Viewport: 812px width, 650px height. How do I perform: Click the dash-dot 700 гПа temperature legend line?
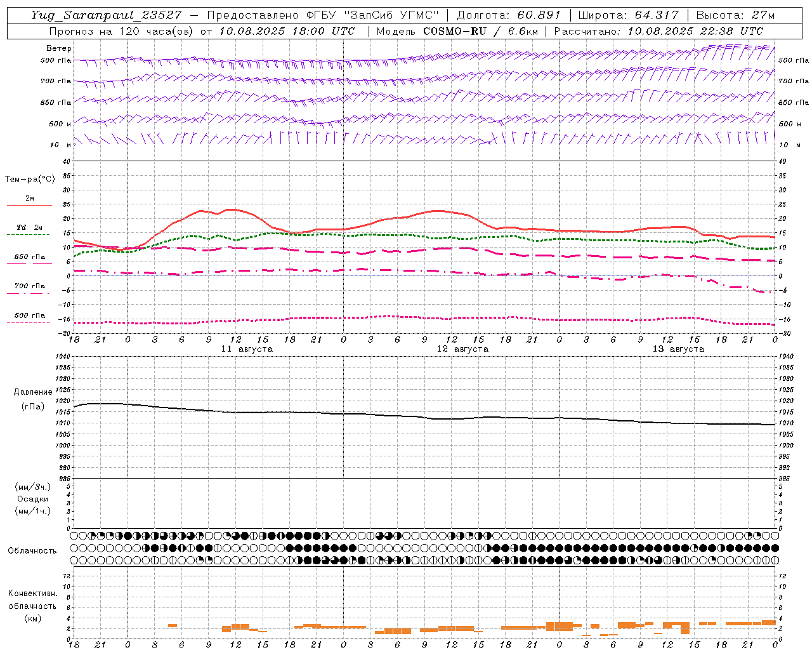pos(28,293)
